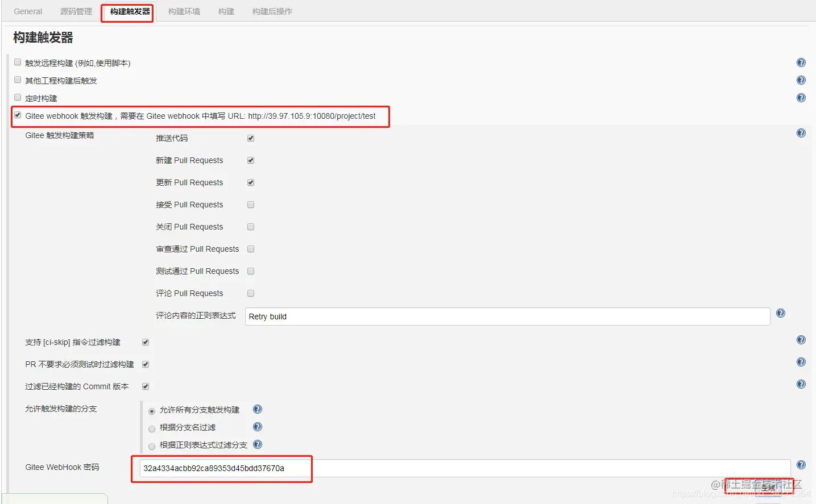816x504 pixels.
Task: Open help for PR 不要求必须测试时过滤构建
Action: (x=801, y=362)
